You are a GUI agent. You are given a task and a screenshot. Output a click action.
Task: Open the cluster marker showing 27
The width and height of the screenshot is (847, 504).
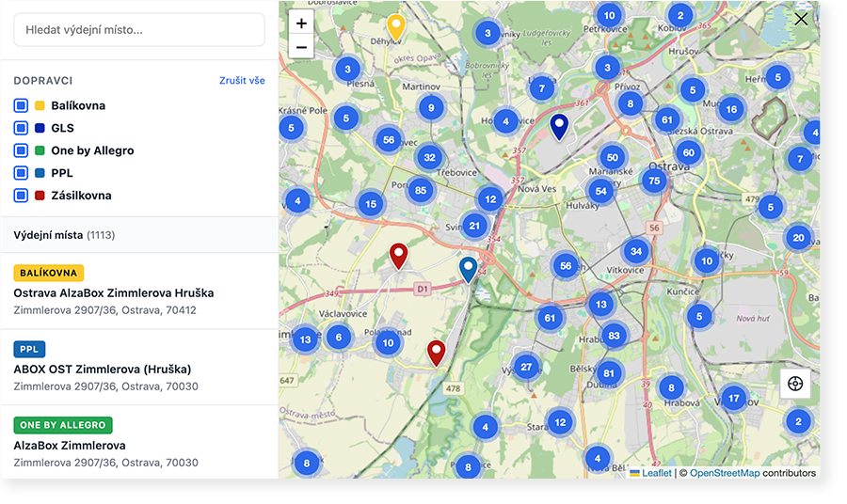coord(526,367)
